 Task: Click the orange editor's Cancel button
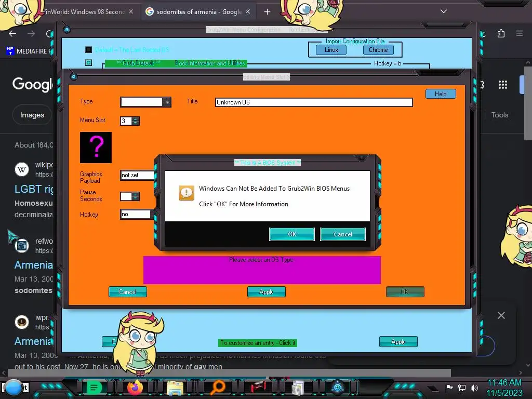tap(128, 292)
